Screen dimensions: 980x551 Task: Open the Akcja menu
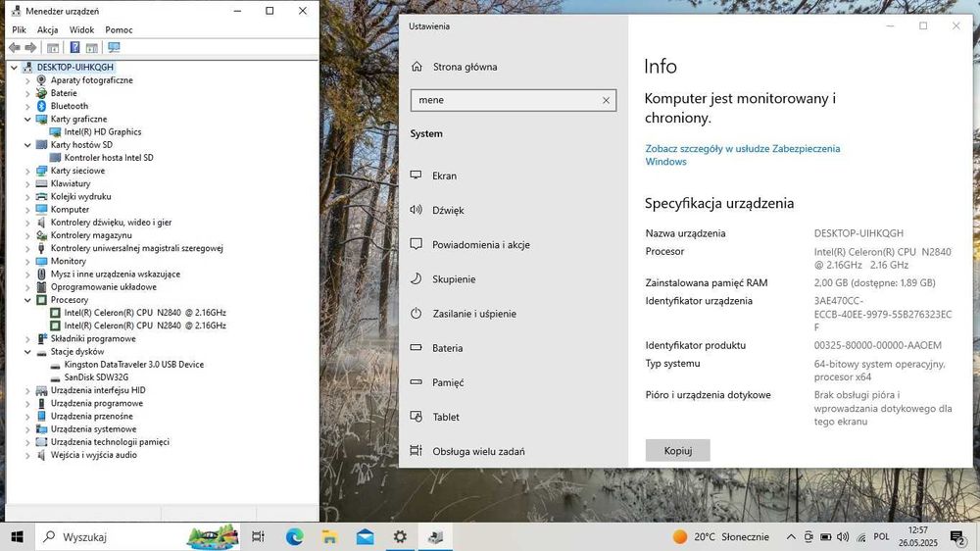click(47, 30)
